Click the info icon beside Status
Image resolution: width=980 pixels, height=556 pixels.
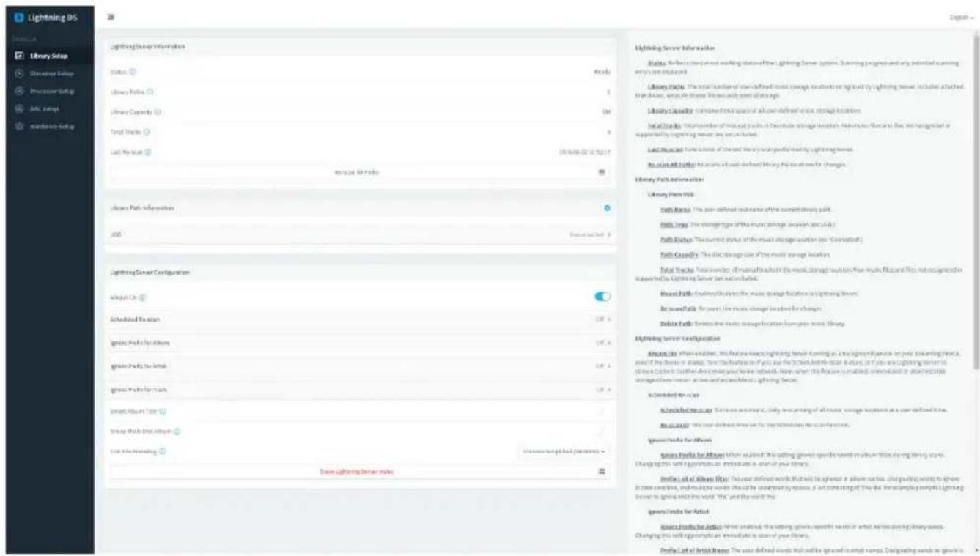[x=133, y=72]
